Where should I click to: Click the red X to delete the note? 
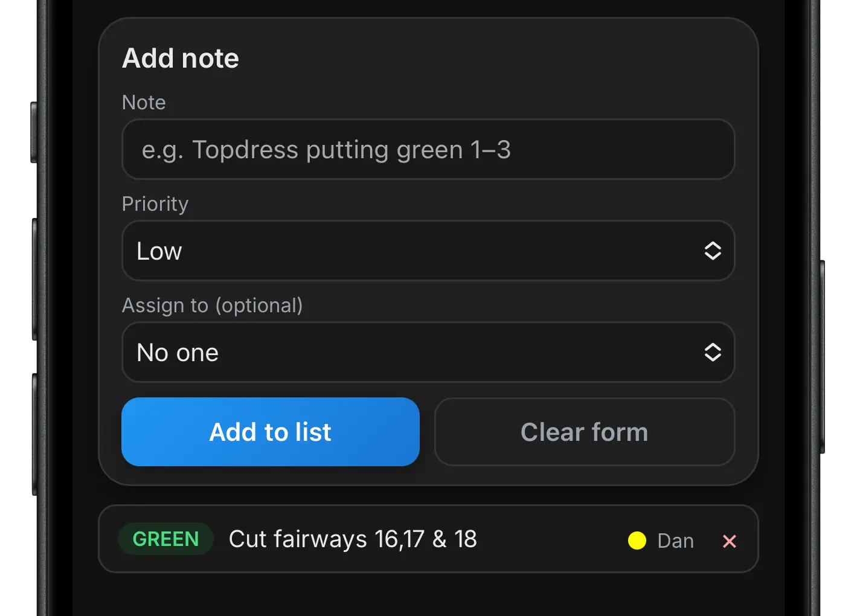click(x=729, y=541)
